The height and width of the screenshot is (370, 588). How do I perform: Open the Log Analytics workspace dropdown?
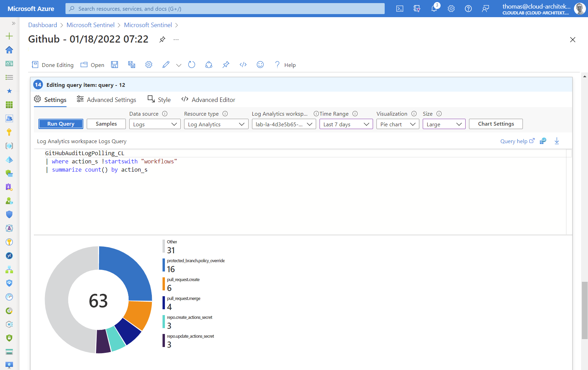[284, 124]
